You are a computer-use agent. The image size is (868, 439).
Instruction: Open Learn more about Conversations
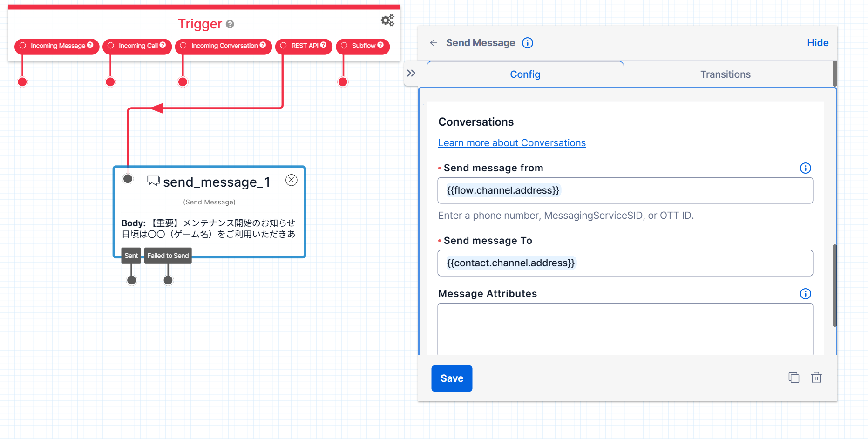511,142
